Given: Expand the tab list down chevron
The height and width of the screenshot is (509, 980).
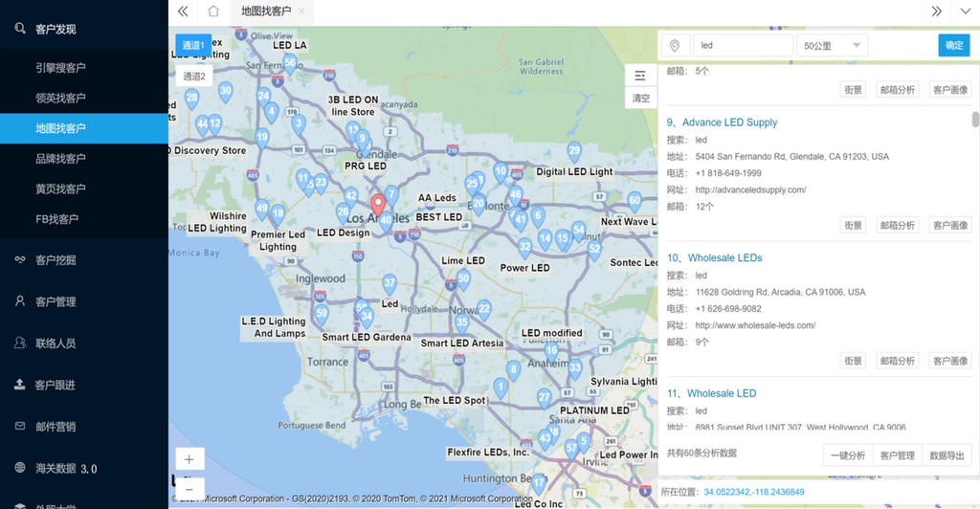Looking at the screenshot, I should click(x=965, y=11).
